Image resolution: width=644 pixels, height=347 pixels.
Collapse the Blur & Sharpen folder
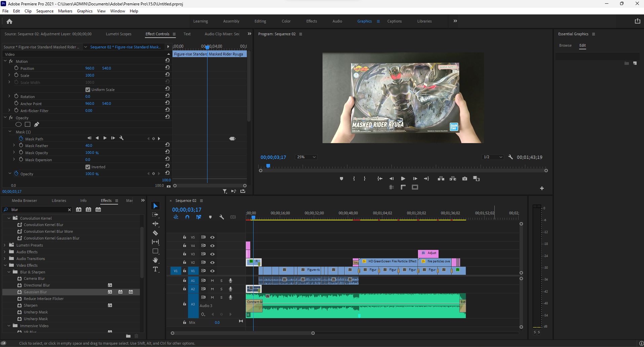9,272
